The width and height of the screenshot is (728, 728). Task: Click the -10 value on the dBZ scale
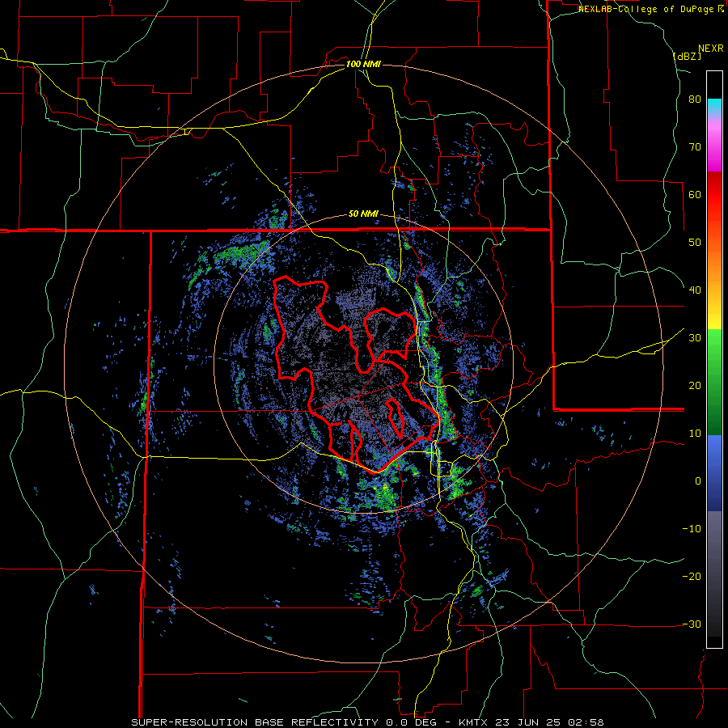coord(692,529)
